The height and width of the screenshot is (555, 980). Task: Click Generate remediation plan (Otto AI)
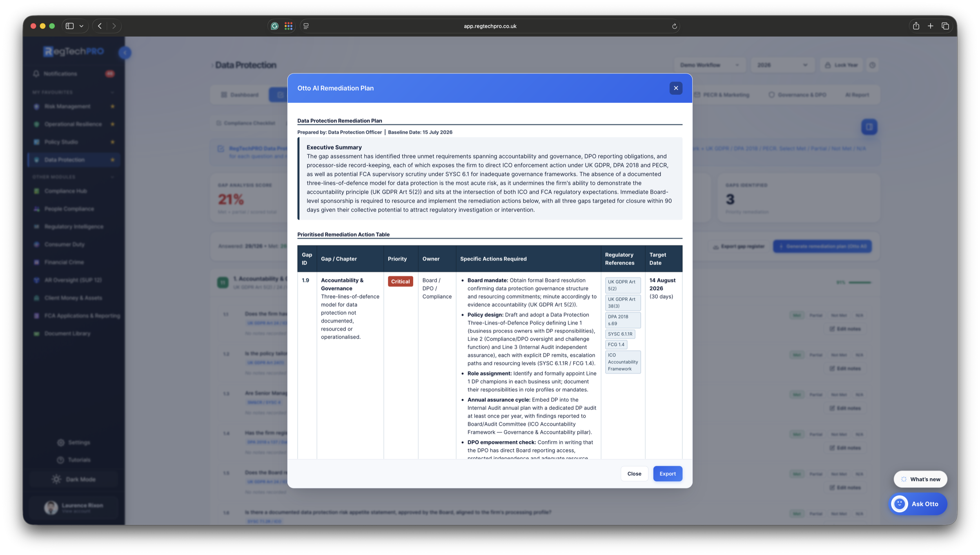click(822, 246)
